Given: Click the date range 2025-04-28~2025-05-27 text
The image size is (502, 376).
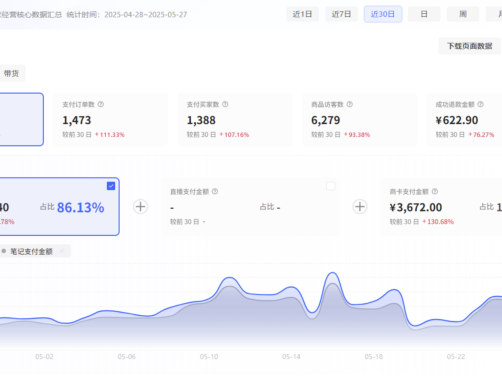Looking at the screenshot, I should tap(146, 15).
